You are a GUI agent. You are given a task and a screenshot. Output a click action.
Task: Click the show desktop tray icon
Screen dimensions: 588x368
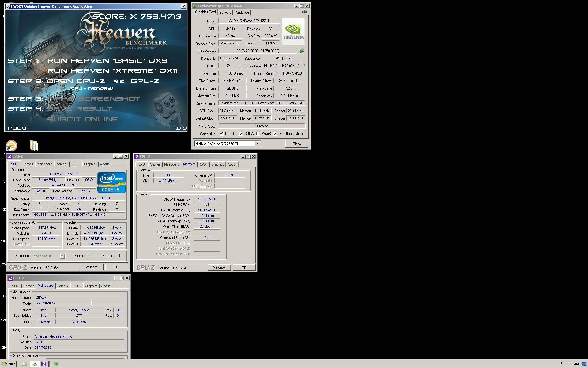(x=584, y=364)
